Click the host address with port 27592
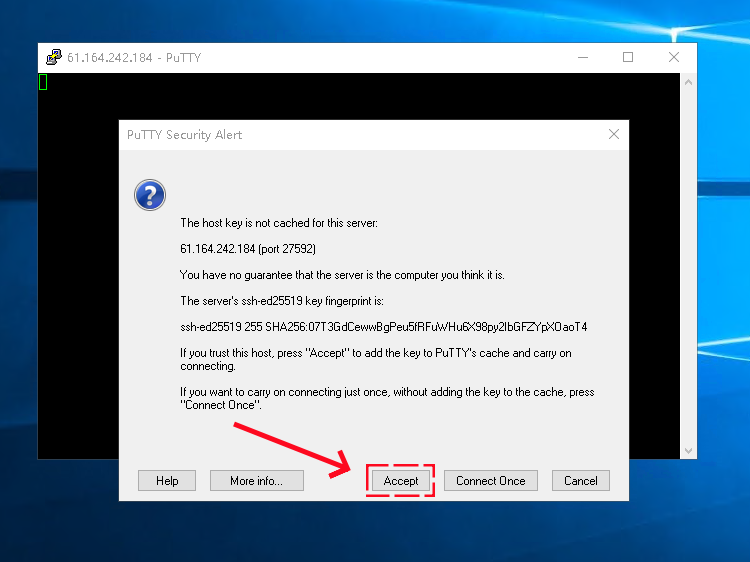Viewport: 750px width, 562px height. click(248, 248)
